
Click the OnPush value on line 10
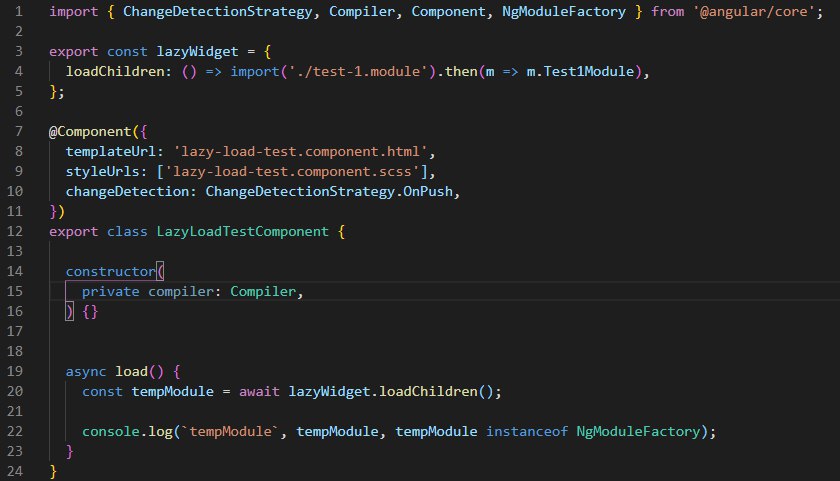point(428,191)
